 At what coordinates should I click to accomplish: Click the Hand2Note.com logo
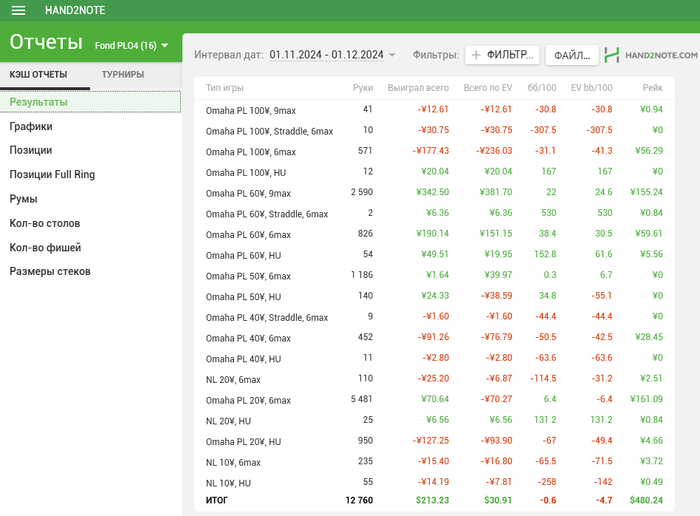pos(651,55)
